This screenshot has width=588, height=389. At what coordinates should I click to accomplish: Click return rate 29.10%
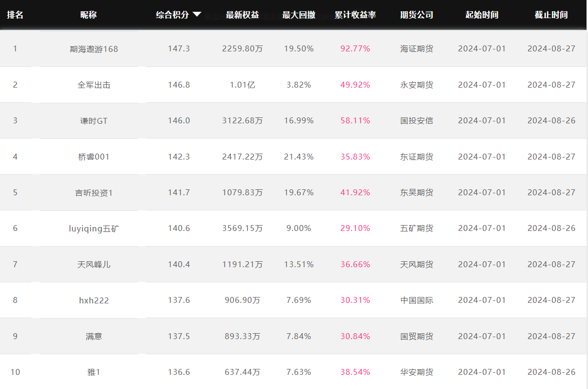coord(355,228)
